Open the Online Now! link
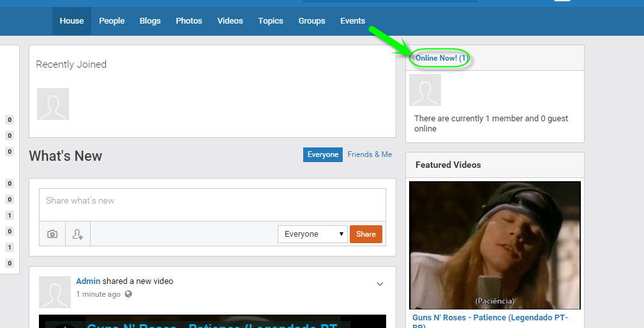Screen dimensions: 644x328 442,58
